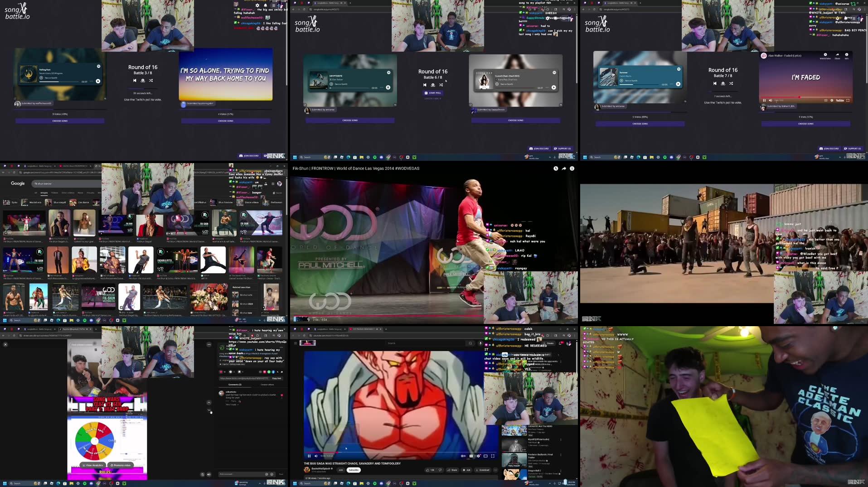Viewport: 868px width, 487px height.
Task: Open more actions ellipsis beside Download button
Action: (x=495, y=470)
